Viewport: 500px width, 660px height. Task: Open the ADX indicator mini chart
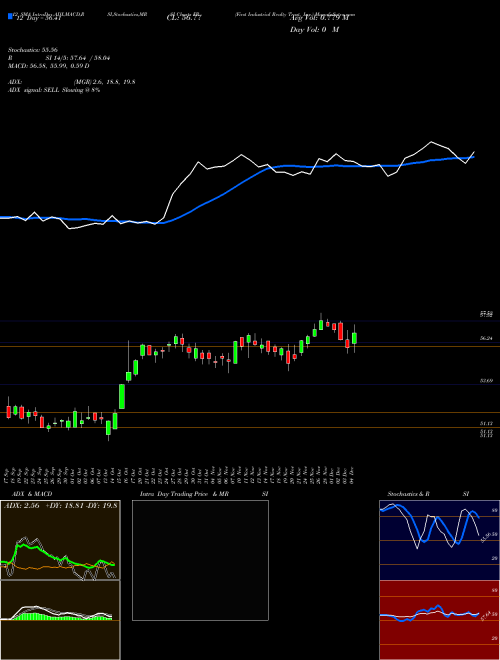tap(60, 540)
